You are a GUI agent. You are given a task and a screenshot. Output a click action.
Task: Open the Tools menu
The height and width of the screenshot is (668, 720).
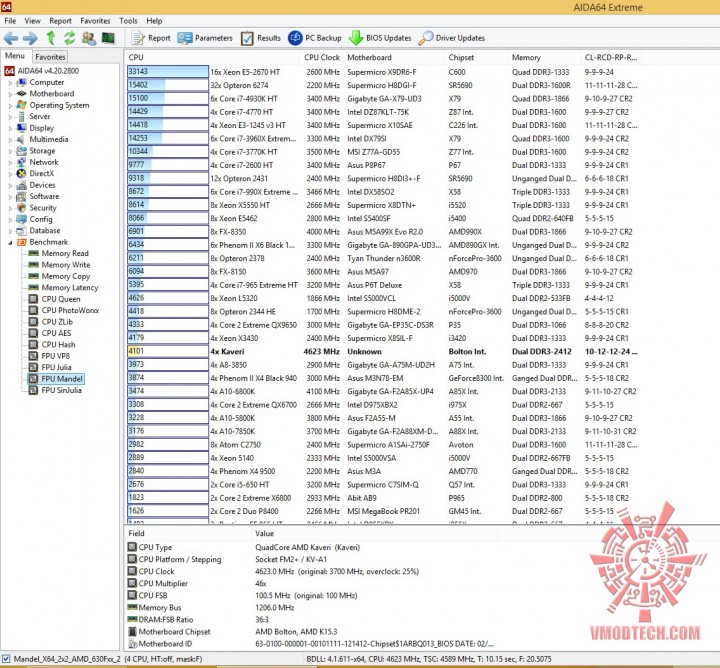[128, 21]
